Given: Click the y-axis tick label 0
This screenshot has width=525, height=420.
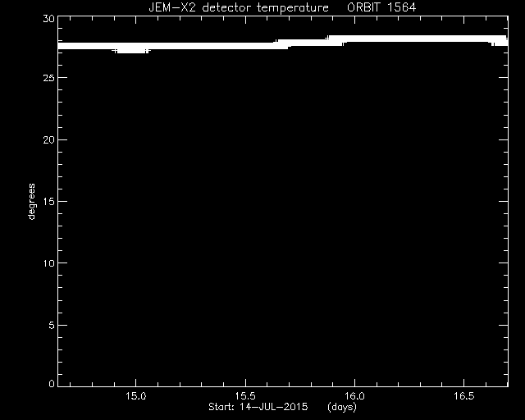Looking at the screenshot, I should coord(52,383).
